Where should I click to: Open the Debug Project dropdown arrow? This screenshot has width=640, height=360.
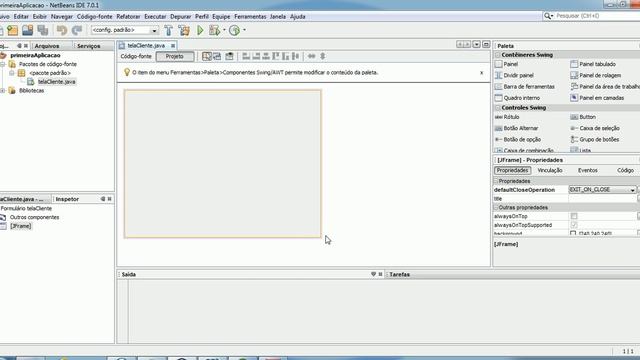224,30
